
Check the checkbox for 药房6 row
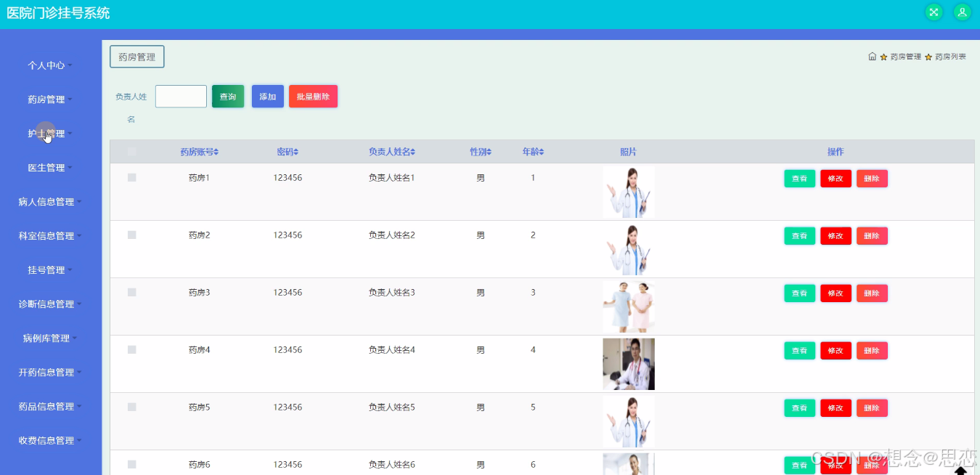tap(131, 464)
